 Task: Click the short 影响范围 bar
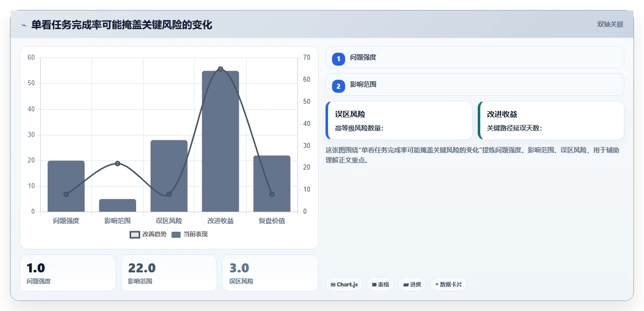(x=118, y=206)
